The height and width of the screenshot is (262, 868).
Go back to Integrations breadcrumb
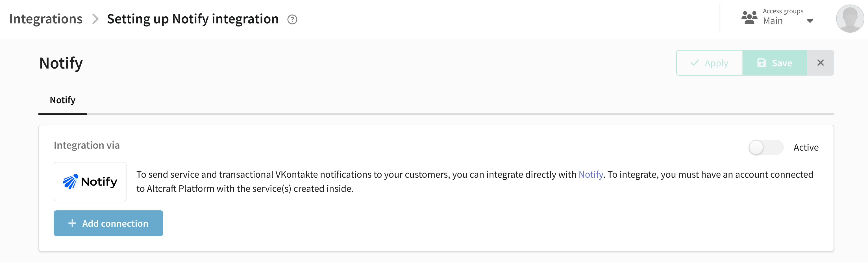[x=46, y=19]
